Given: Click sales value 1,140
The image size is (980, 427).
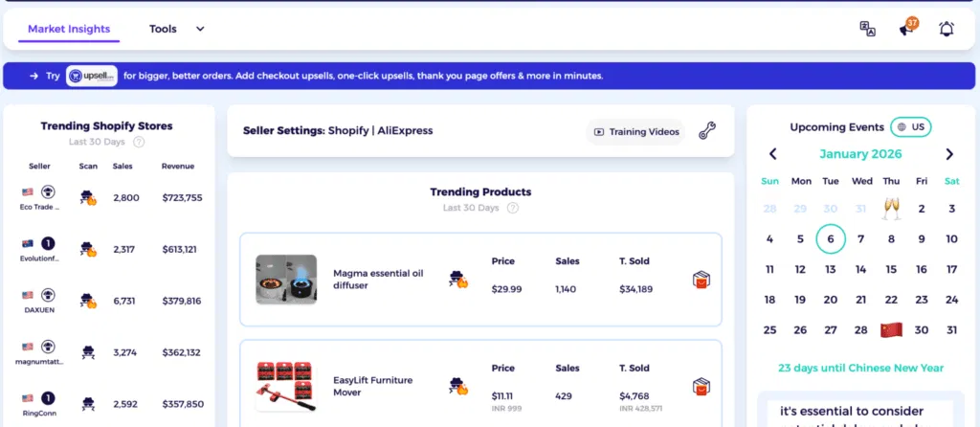Looking at the screenshot, I should 566,289.
